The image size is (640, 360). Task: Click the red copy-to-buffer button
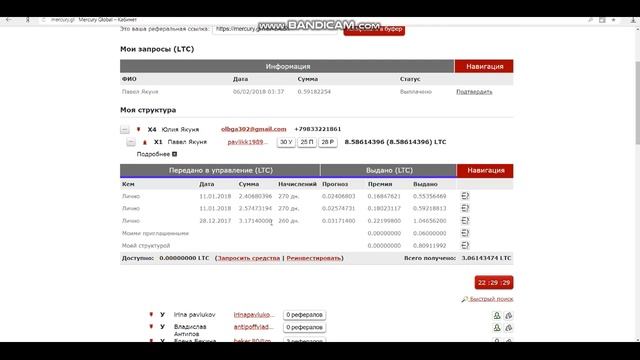pos(374,30)
